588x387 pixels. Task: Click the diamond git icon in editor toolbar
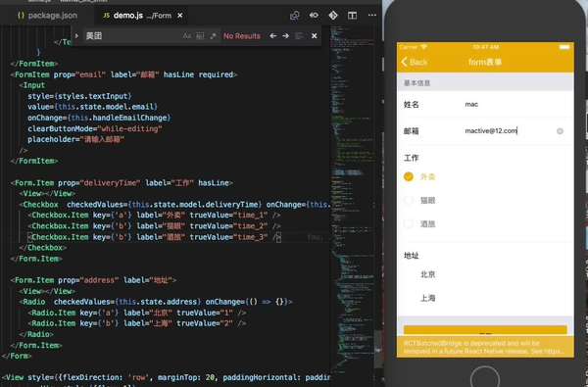click(333, 16)
